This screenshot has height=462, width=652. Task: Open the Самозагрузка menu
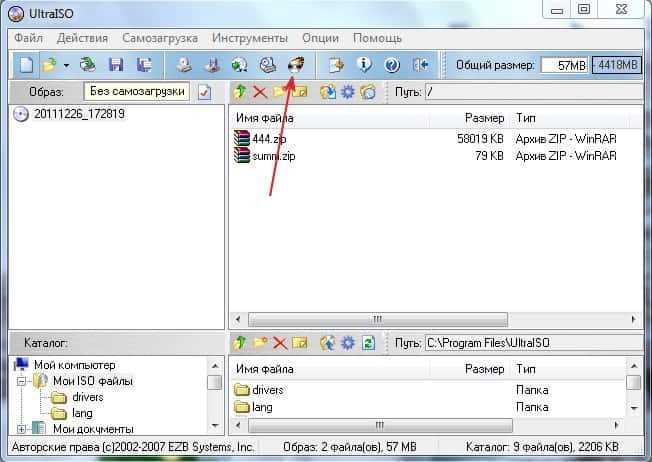pos(160,38)
